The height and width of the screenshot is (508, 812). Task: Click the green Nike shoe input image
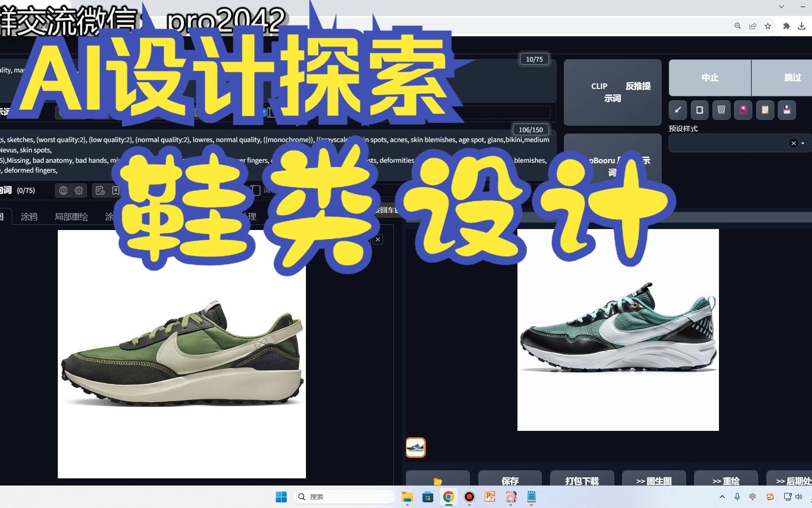pos(182,354)
